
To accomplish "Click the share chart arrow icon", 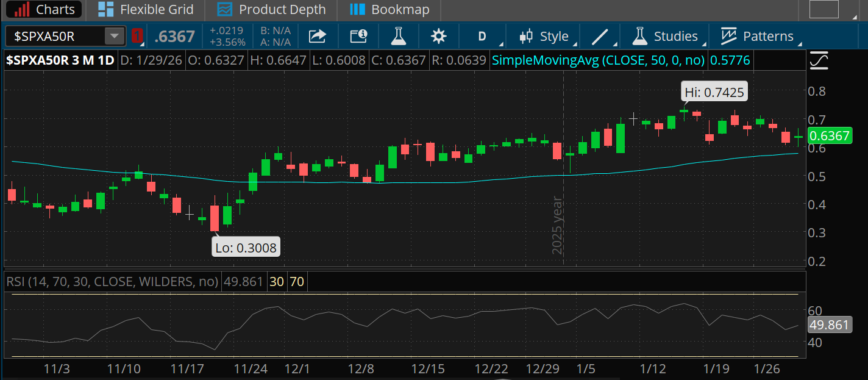I will point(318,37).
